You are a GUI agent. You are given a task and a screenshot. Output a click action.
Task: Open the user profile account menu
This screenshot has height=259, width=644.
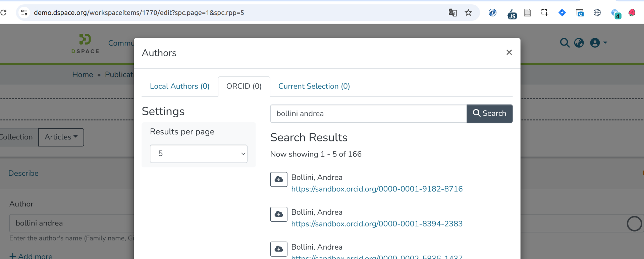coord(598,43)
